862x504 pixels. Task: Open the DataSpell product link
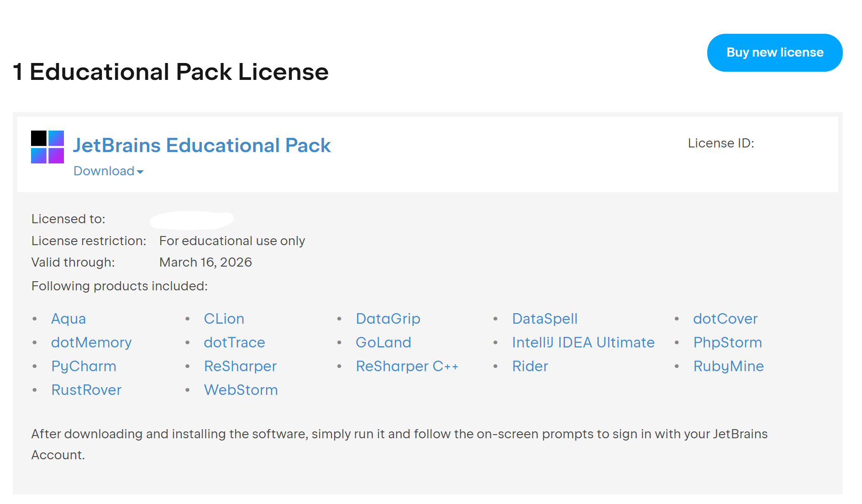click(545, 319)
